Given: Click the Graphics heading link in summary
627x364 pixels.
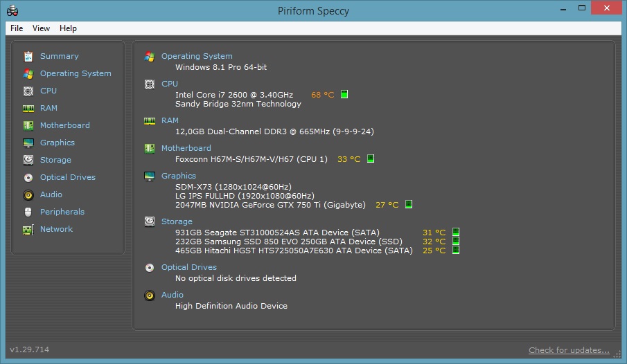Looking at the screenshot, I should (x=178, y=176).
